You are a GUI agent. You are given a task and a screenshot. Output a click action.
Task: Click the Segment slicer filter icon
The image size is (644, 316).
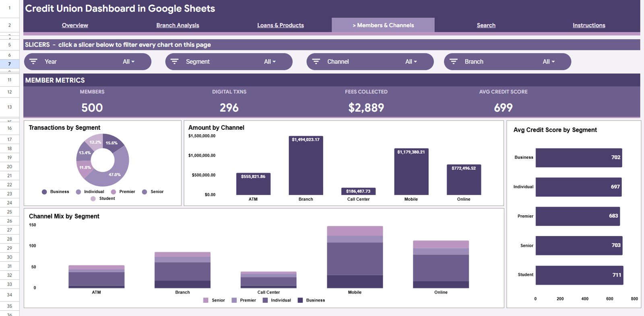coord(174,62)
